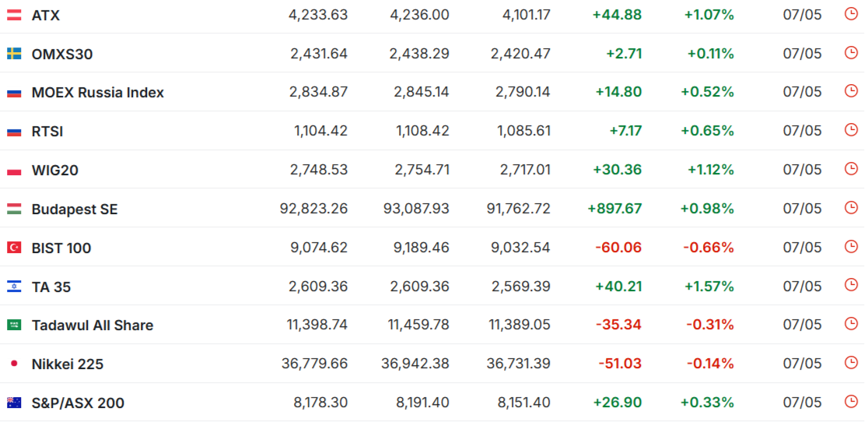Click the clock icon in OMXS30 row

[850, 53]
